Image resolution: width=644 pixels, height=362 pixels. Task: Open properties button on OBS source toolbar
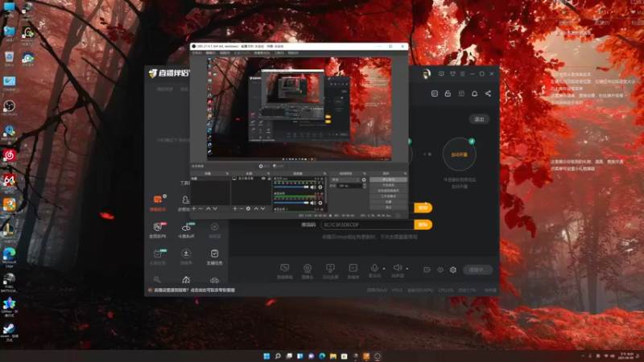tap(264, 167)
